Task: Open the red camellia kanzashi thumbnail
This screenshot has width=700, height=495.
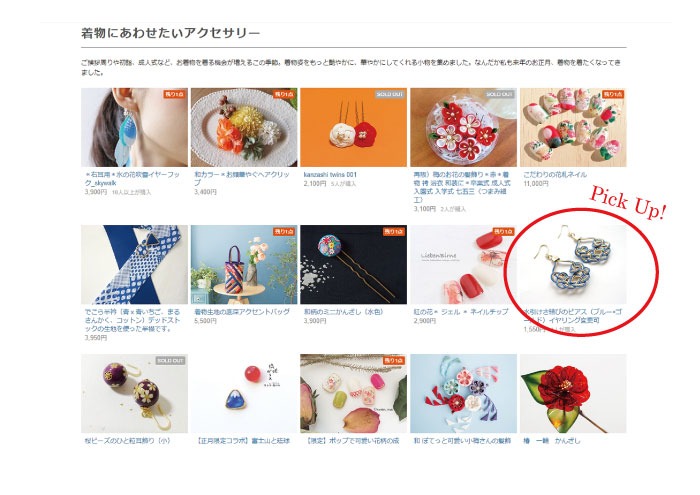Action: click(x=573, y=394)
